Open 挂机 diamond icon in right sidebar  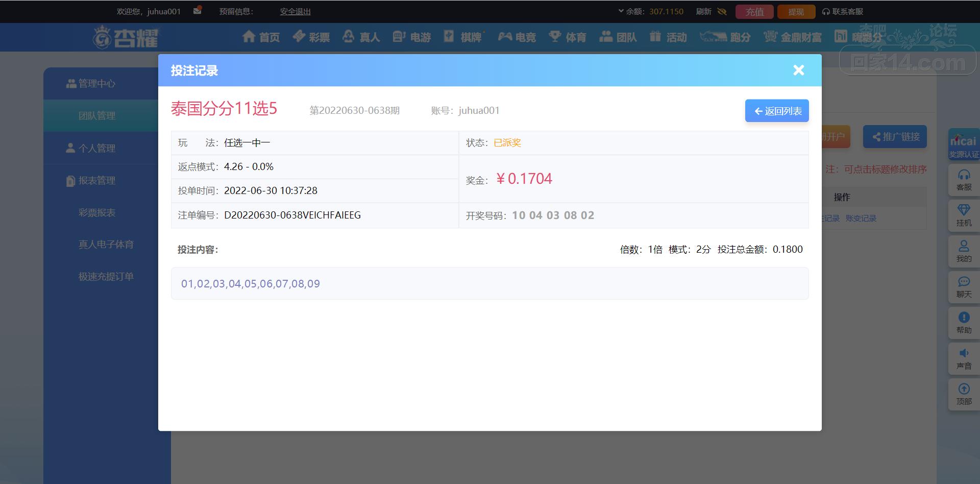click(x=964, y=210)
